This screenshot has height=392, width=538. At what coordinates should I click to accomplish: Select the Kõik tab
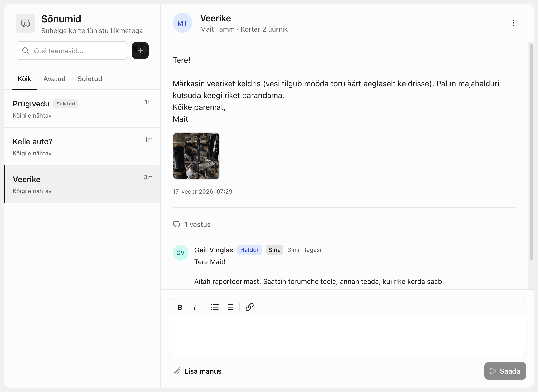tap(25, 79)
